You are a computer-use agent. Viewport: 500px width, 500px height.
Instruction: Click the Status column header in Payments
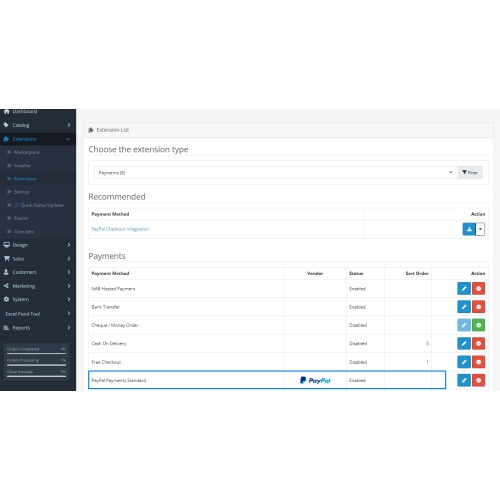356,273
